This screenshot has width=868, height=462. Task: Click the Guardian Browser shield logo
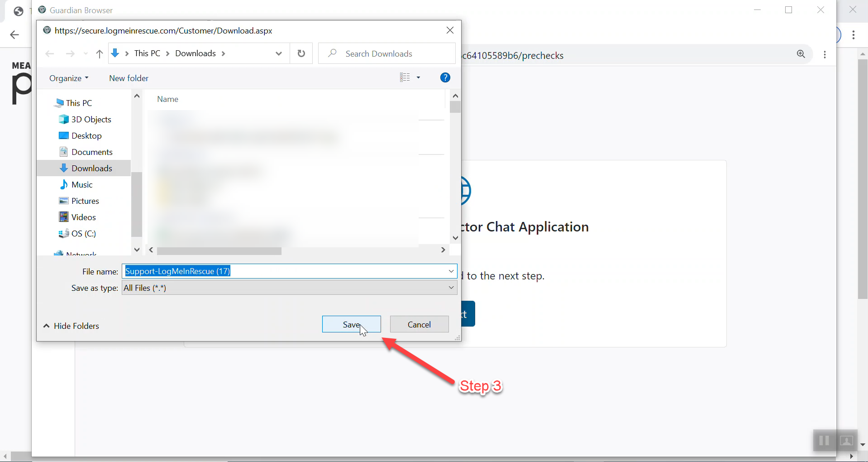click(x=42, y=10)
